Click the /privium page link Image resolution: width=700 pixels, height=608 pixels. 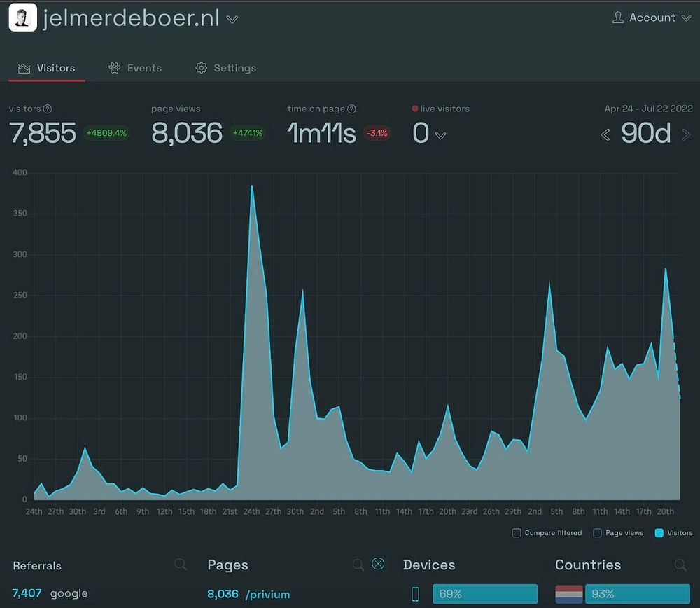coord(268,594)
